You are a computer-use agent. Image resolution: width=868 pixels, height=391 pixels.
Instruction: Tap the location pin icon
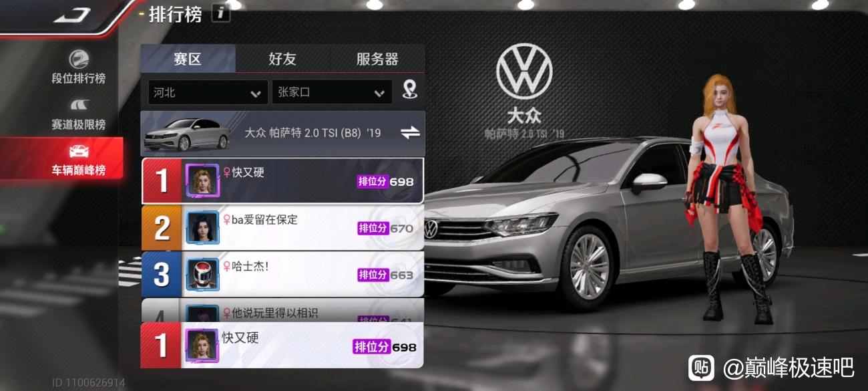click(410, 90)
